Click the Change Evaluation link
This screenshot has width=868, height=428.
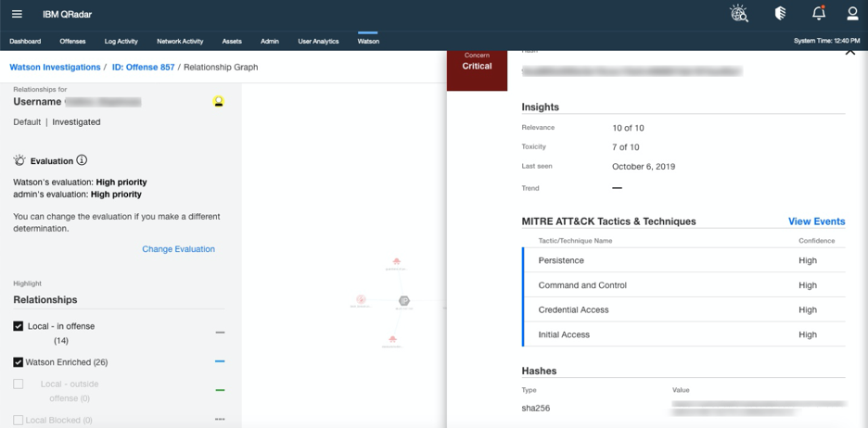tap(178, 249)
